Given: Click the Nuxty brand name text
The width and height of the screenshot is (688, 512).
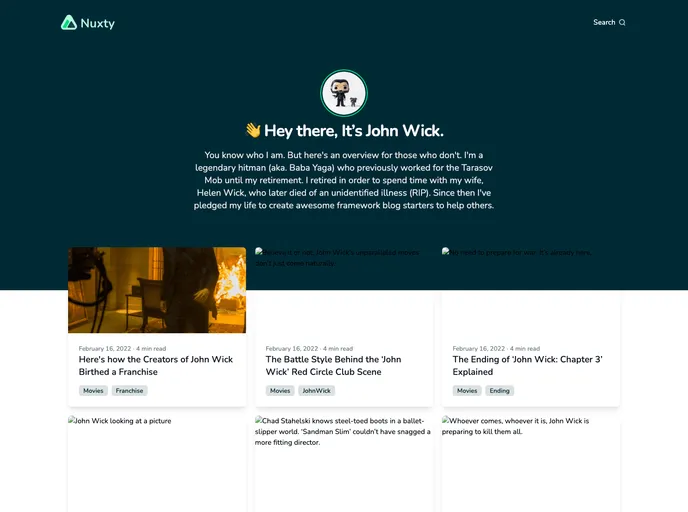Looking at the screenshot, I should click(x=98, y=23).
